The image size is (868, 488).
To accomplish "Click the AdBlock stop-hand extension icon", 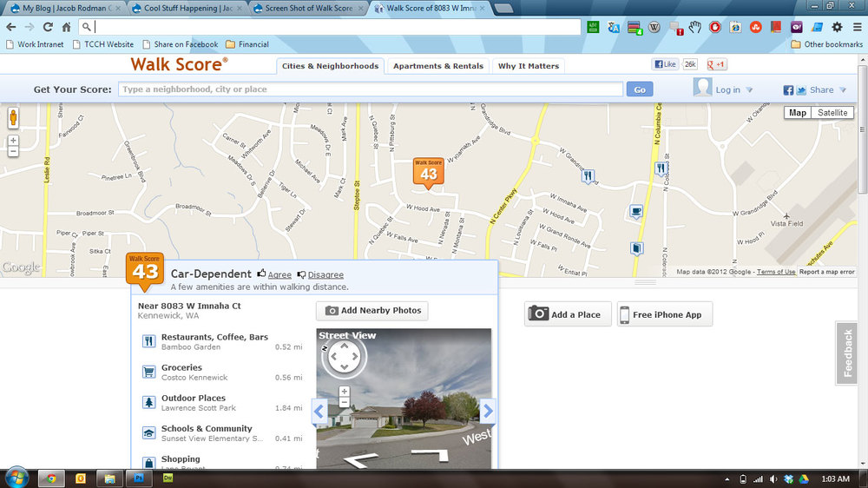I will click(x=715, y=27).
